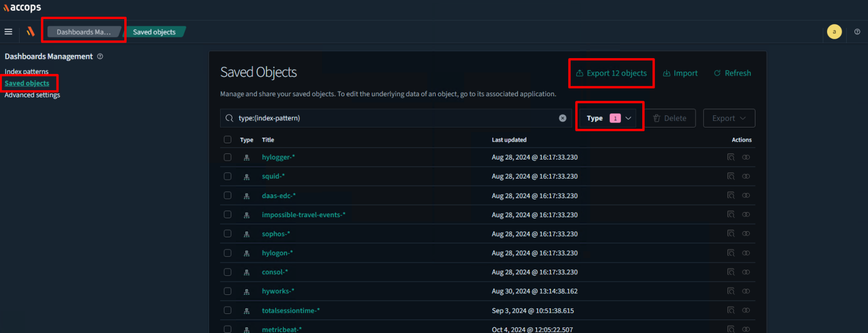This screenshot has width=868, height=333.
Task: Click Export 12 objects button
Action: click(x=611, y=73)
